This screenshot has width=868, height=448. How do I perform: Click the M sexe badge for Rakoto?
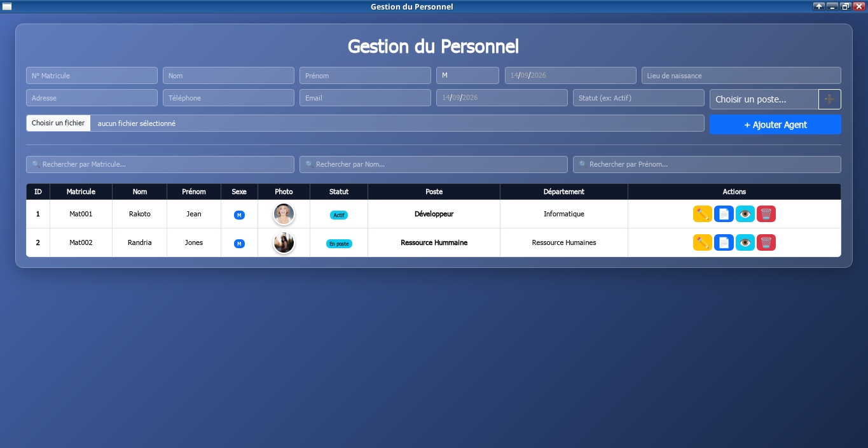(x=239, y=215)
